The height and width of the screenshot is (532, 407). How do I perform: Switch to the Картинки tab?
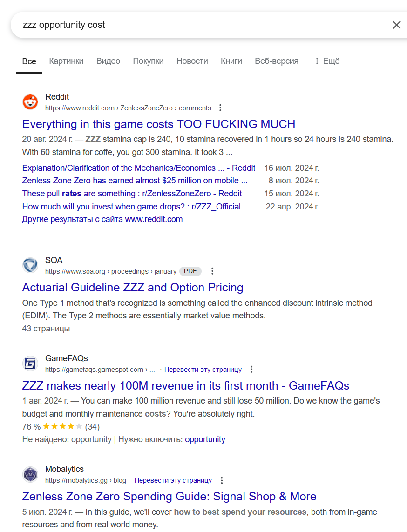click(66, 61)
